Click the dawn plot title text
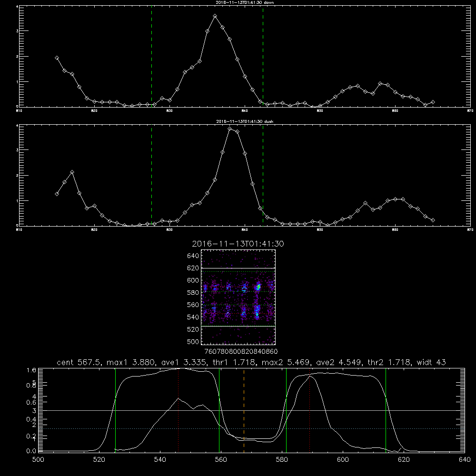Screen dimensions: 476x476 click(245, 2)
